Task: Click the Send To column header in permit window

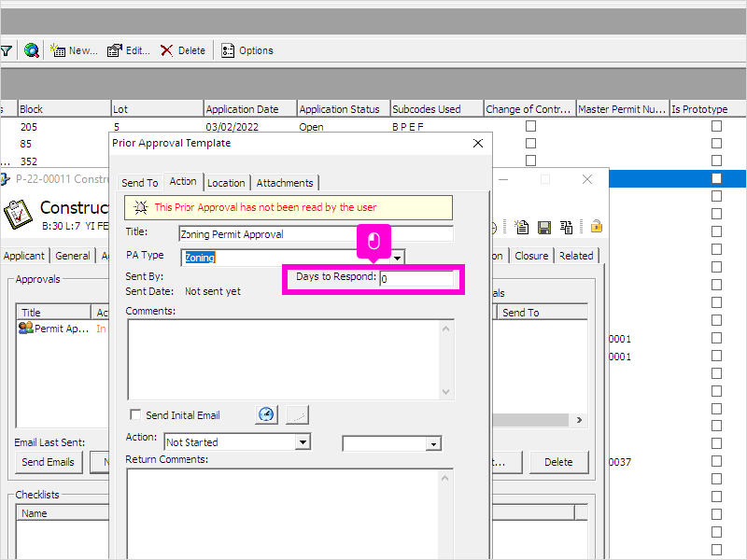Action: [543, 313]
